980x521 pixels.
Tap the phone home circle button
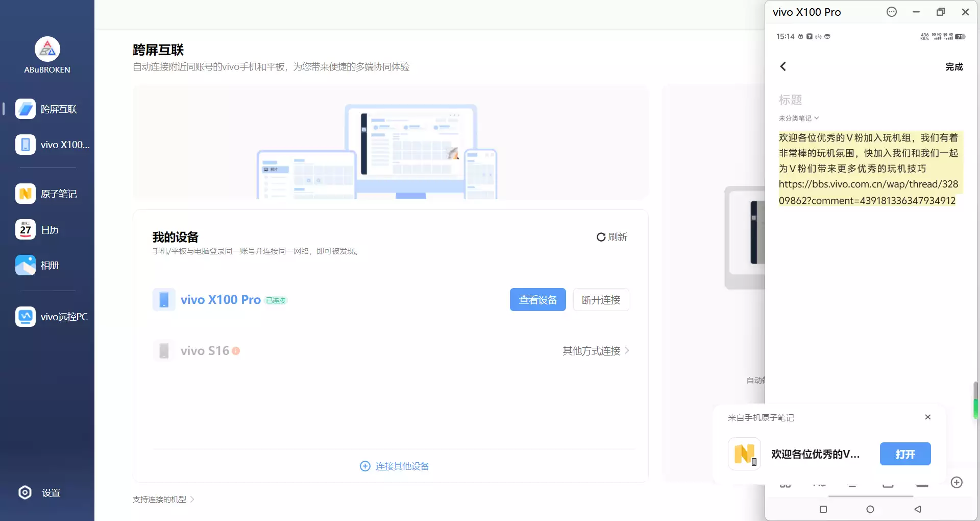click(x=870, y=509)
